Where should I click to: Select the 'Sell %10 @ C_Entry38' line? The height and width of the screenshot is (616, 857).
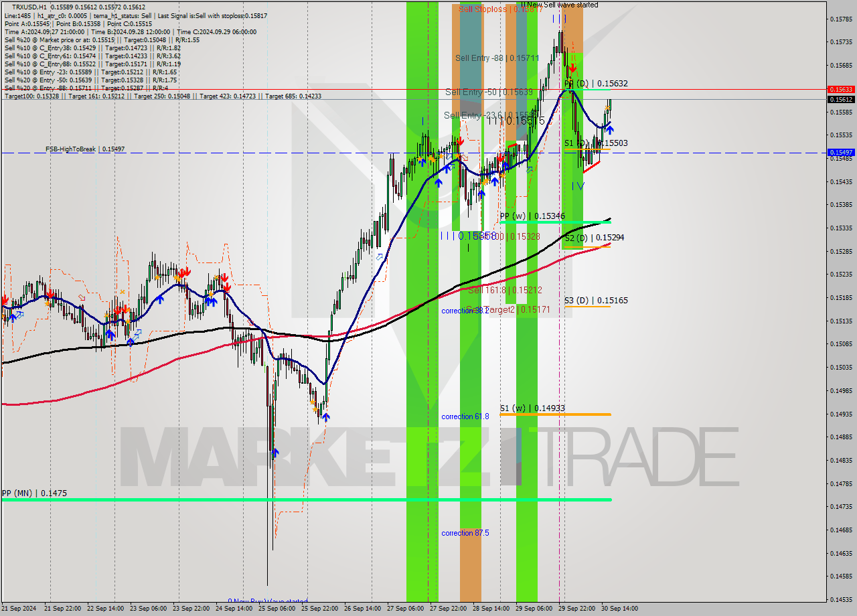(92, 48)
